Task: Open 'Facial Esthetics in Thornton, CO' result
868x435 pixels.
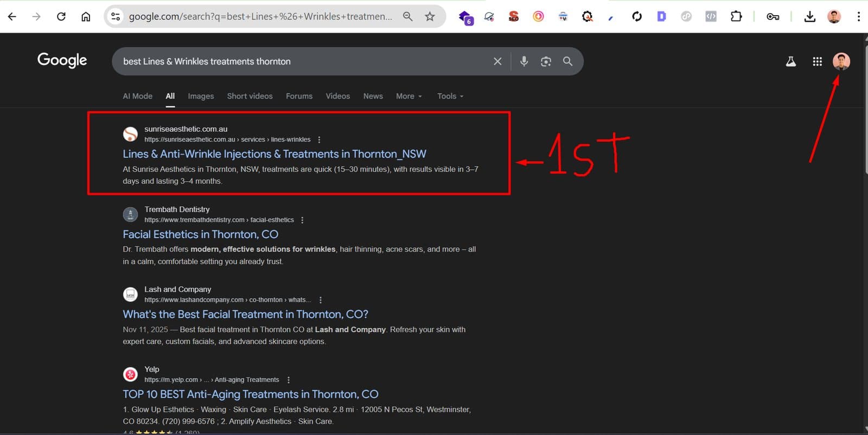Action: pyautogui.click(x=200, y=234)
